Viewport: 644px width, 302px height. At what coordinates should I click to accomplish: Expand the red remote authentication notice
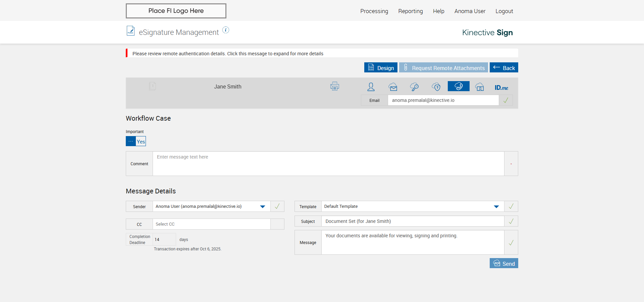[x=228, y=54]
